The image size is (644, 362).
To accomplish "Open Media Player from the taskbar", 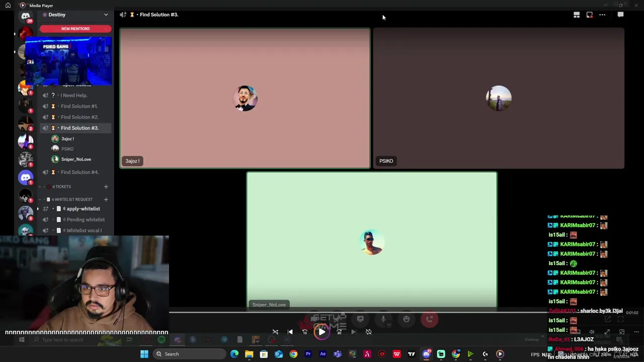I will pos(500,354).
